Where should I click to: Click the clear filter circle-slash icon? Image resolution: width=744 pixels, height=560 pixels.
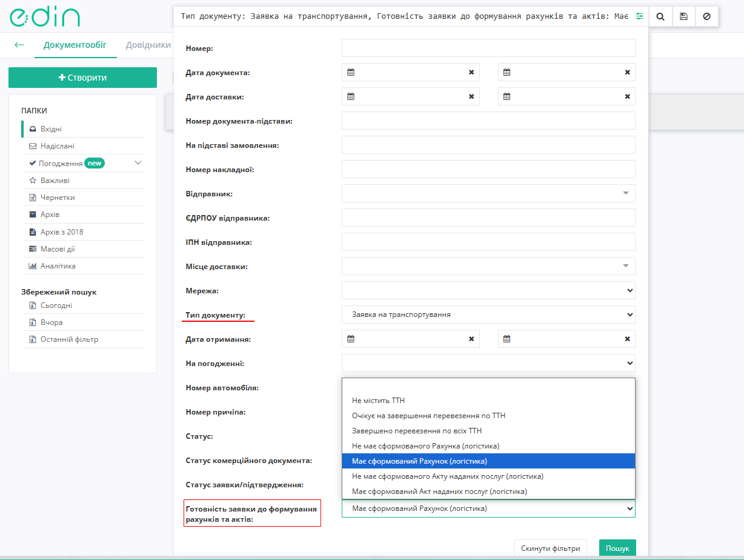pos(706,17)
